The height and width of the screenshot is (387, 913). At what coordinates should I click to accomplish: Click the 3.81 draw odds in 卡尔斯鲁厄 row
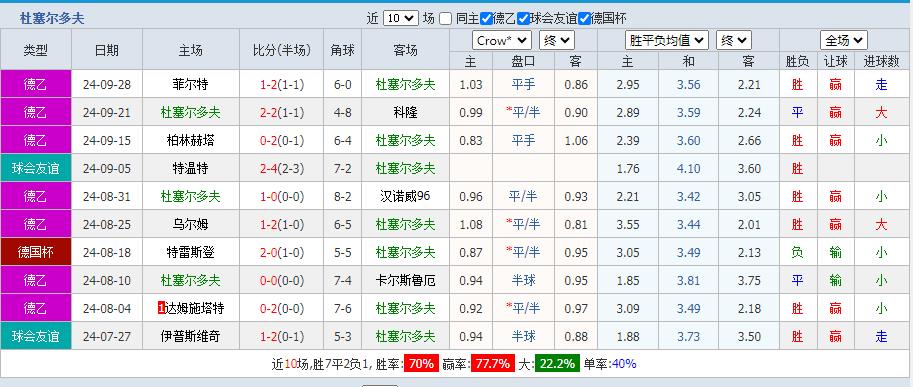tap(688, 280)
